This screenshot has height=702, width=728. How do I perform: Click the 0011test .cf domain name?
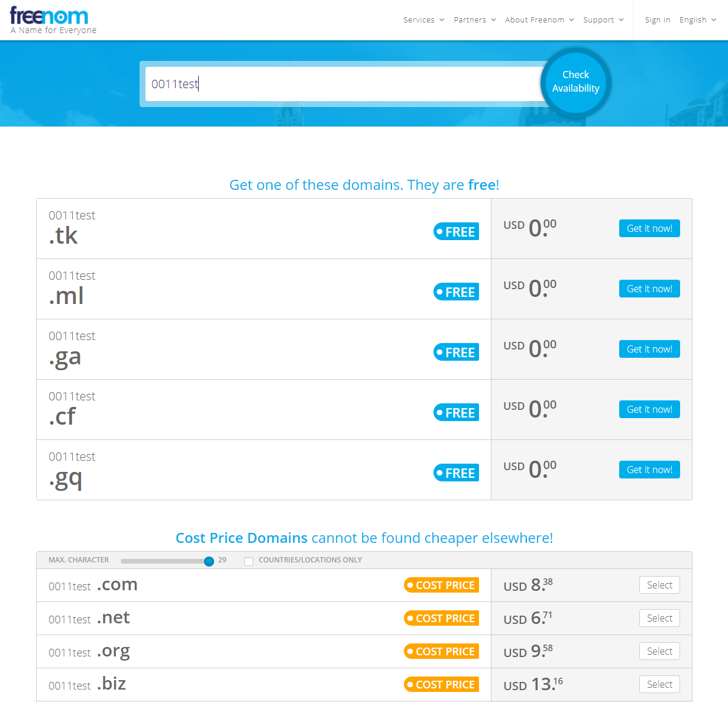(72, 408)
